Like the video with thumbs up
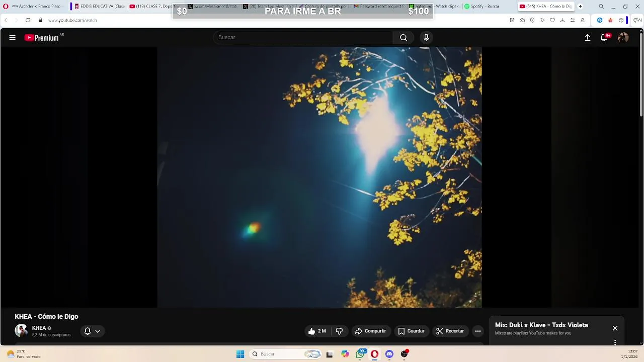 (317, 331)
